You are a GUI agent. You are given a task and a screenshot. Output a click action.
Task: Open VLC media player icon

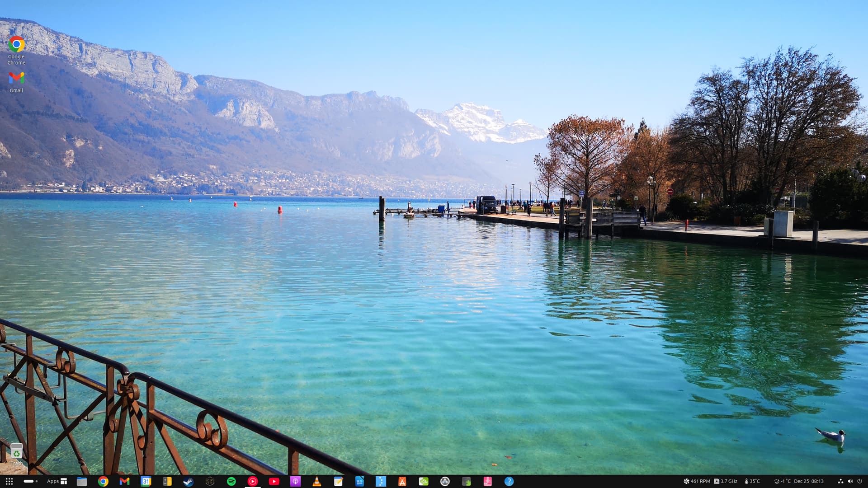(317, 481)
